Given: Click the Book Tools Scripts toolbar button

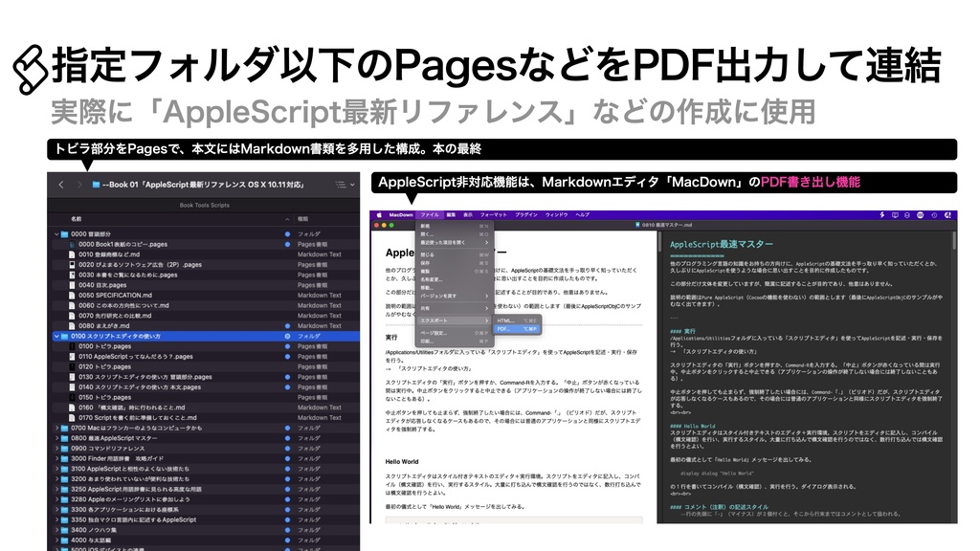Looking at the screenshot, I should coord(205,203).
